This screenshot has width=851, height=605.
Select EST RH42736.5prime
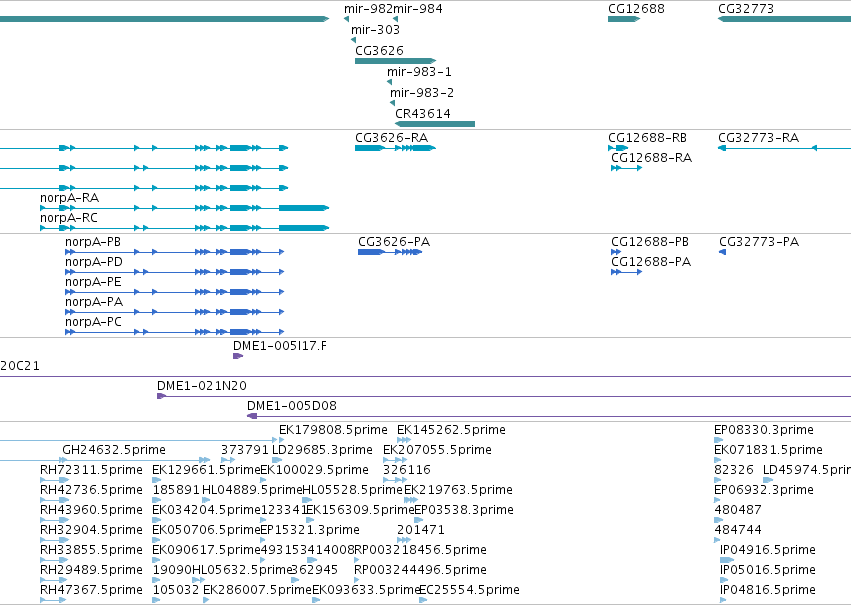pos(91,491)
